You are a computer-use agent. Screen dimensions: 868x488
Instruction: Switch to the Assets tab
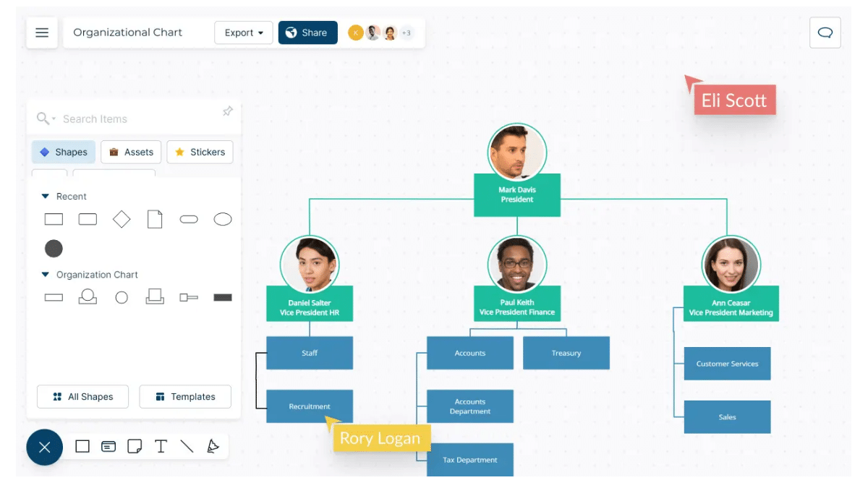[x=131, y=152]
